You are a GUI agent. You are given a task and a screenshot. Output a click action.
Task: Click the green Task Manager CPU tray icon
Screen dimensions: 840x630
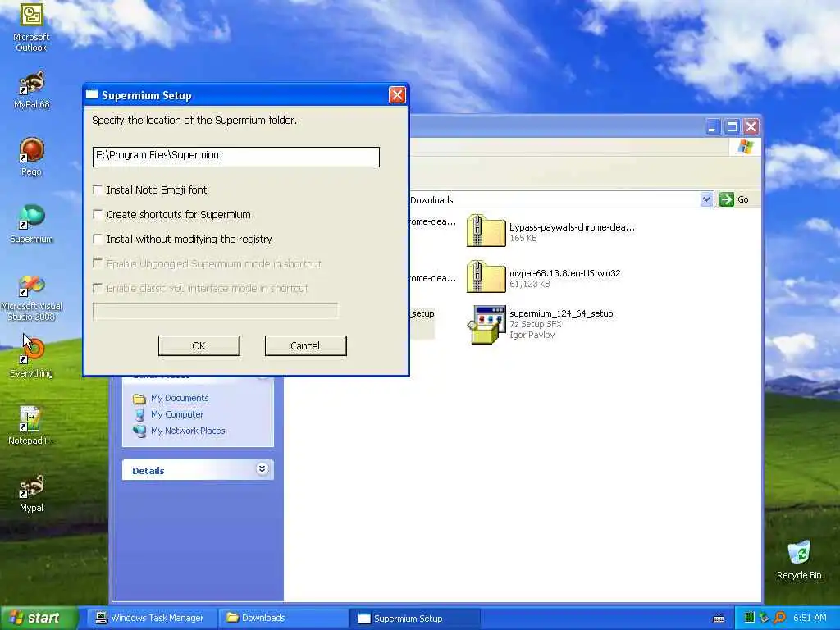point(750,618)
